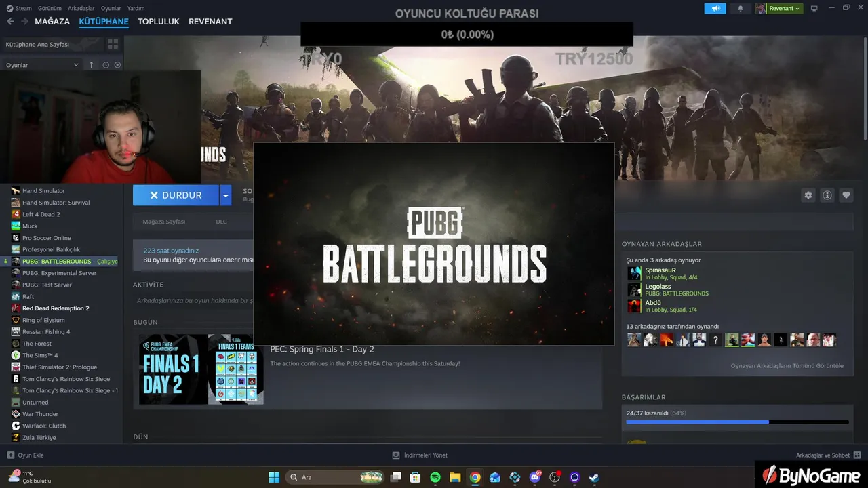Open the KÜTÜPHANE tab
The image size is (868, 488).
[x=104, y=22]
